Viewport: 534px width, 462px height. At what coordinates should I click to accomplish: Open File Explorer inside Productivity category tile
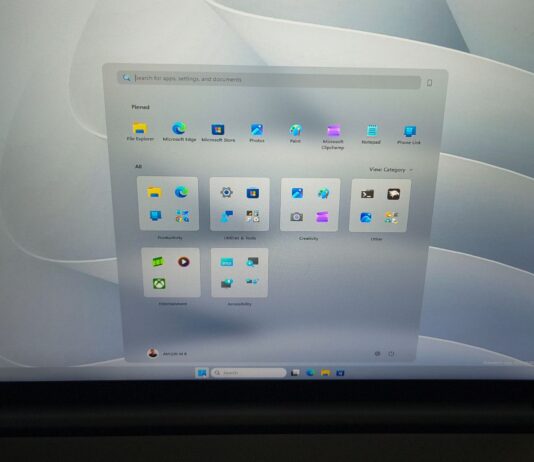pos(154,192)
